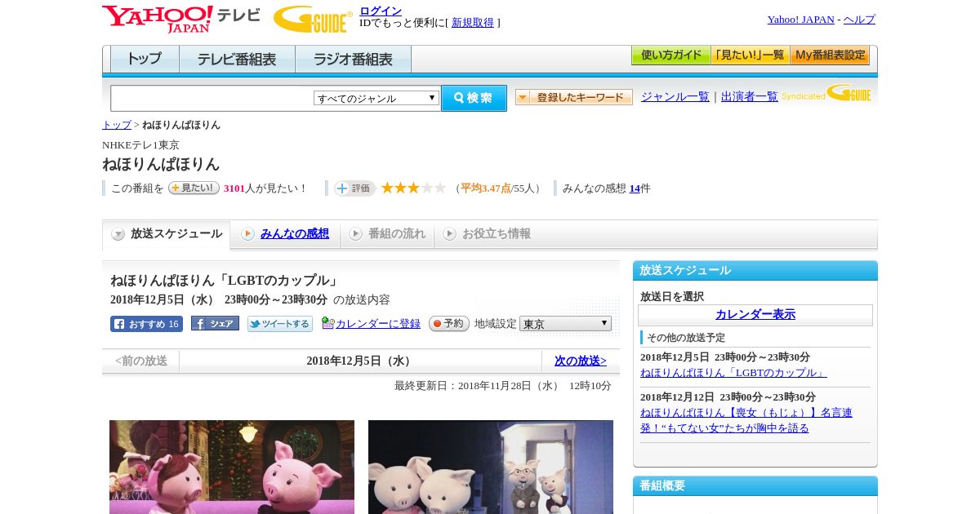Screen dimensions: 980x514
Task: Click the calendar icon beside カレンダーに登録
Action: pos(327,323)
